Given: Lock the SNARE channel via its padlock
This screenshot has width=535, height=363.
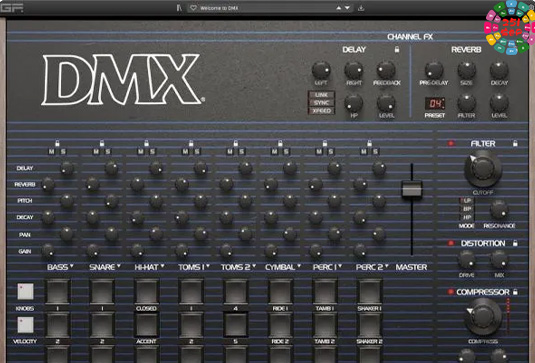Looking at the screenshot, I should pyautogui.click(x=102, y=143).
